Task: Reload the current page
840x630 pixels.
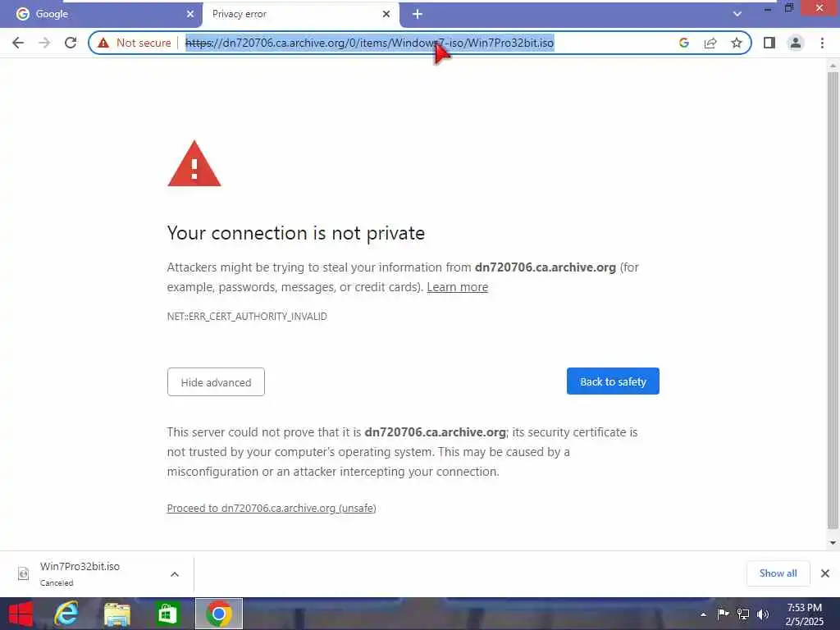Action: point(71,43)
